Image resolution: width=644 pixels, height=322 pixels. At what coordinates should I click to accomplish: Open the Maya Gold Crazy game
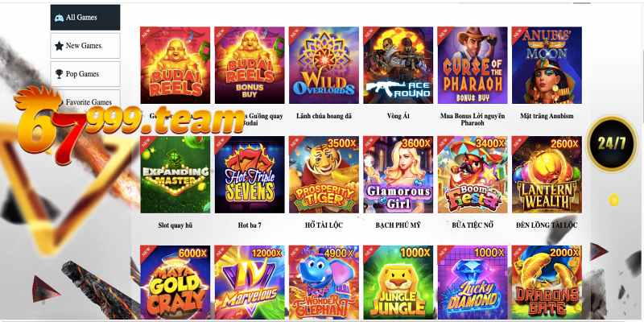coord(175,283)
